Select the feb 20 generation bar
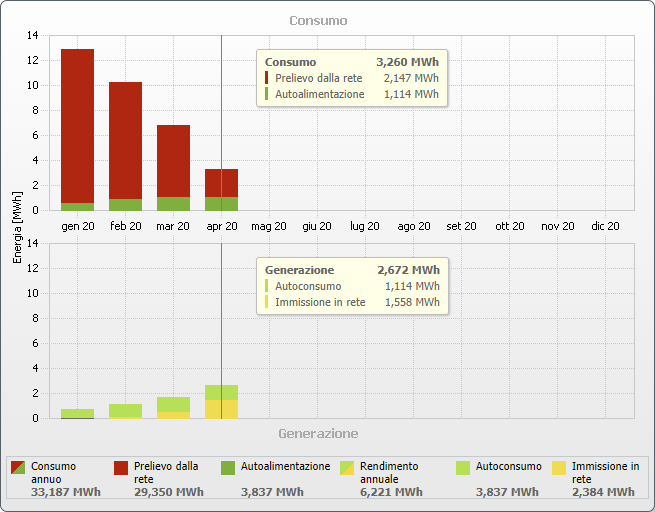 (125, 411)
